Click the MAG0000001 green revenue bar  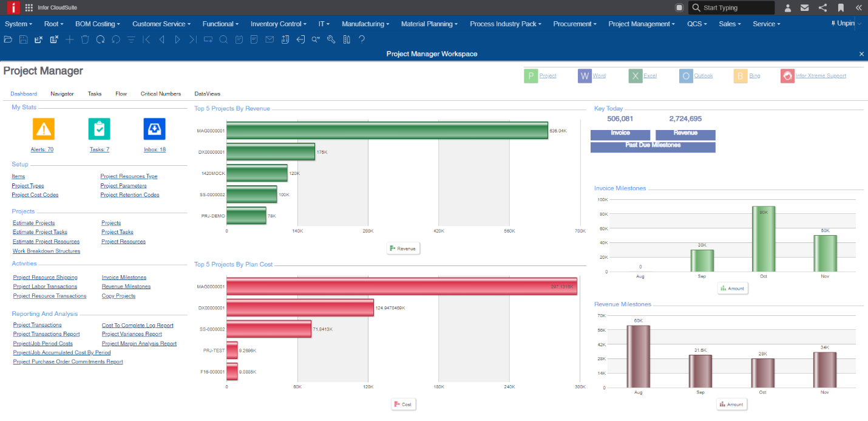(387, 131)
